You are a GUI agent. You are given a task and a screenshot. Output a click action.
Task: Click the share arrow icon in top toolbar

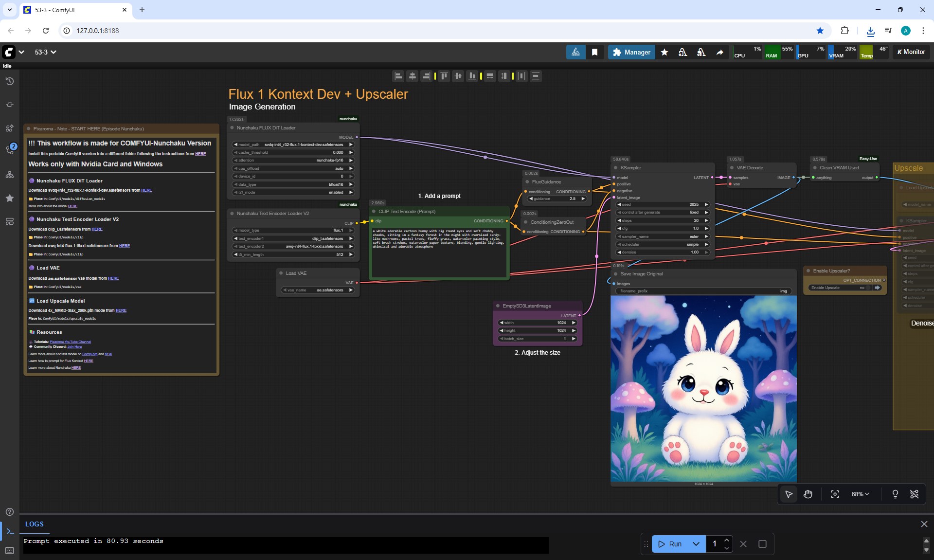719,52
